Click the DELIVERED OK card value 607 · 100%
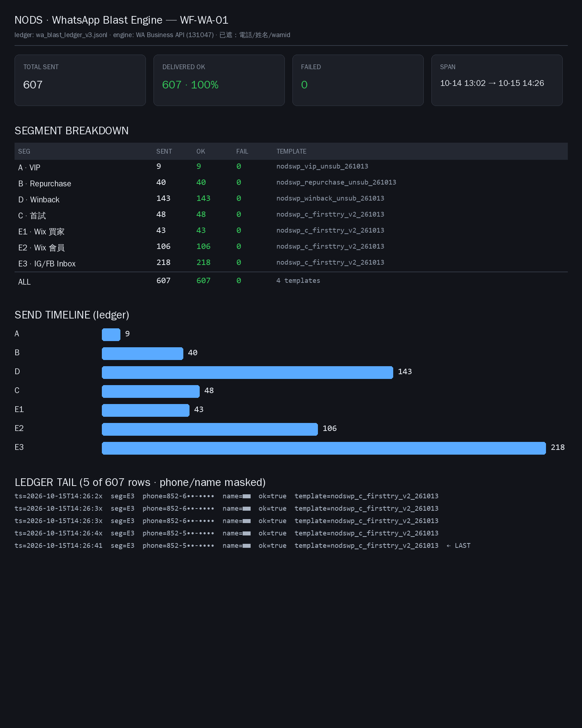This screenshot has width=582, height=728. click(x=190, y=85)
